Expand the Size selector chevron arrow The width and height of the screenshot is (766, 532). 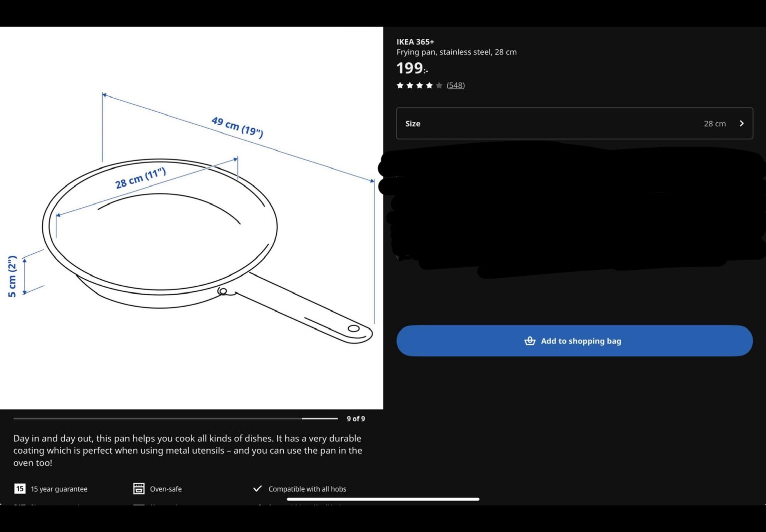click(x=742, y=124)
